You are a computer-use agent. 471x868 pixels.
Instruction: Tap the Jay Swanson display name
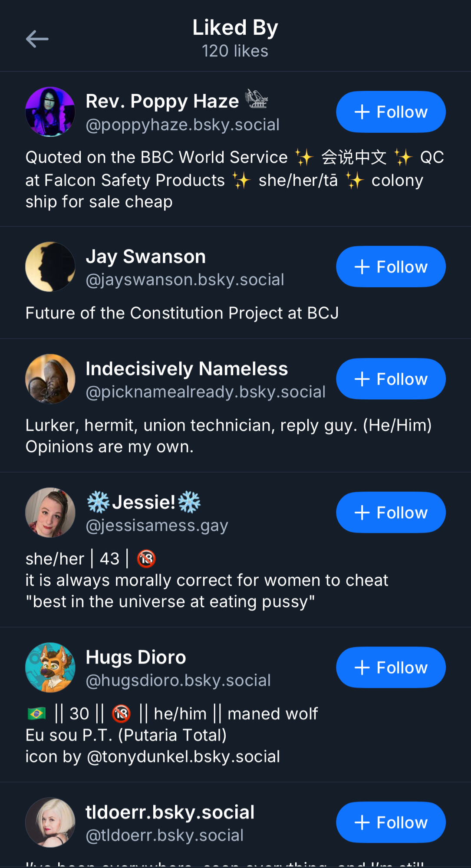click(x=146, y=256)
